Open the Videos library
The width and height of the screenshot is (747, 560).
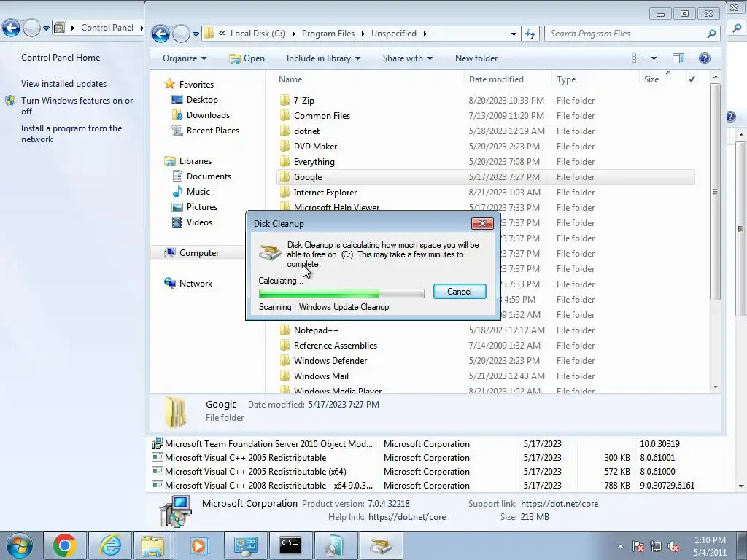click(x=199, y=222)
